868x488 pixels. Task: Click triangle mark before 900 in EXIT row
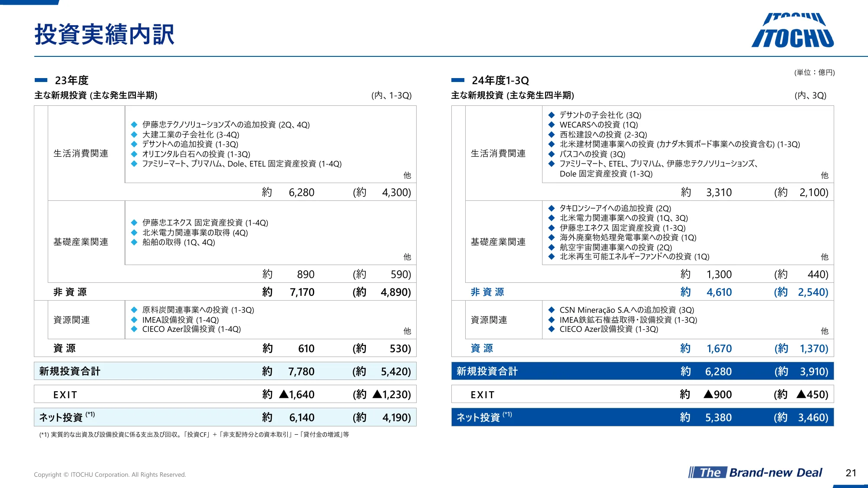pos(708,394)
